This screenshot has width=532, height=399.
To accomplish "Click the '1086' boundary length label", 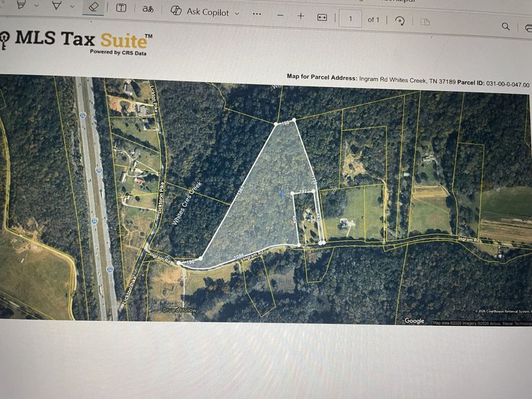I will 239,256.
